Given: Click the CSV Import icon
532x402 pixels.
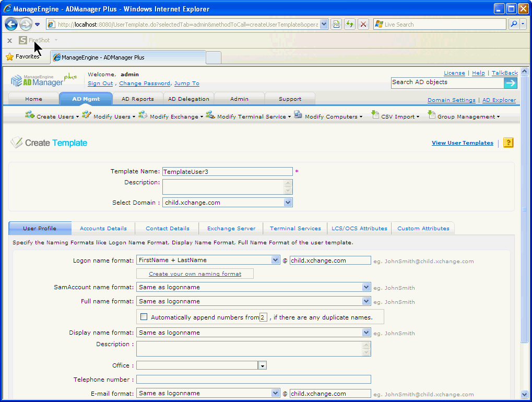Looking at the screenshot, I should point(375,115).
